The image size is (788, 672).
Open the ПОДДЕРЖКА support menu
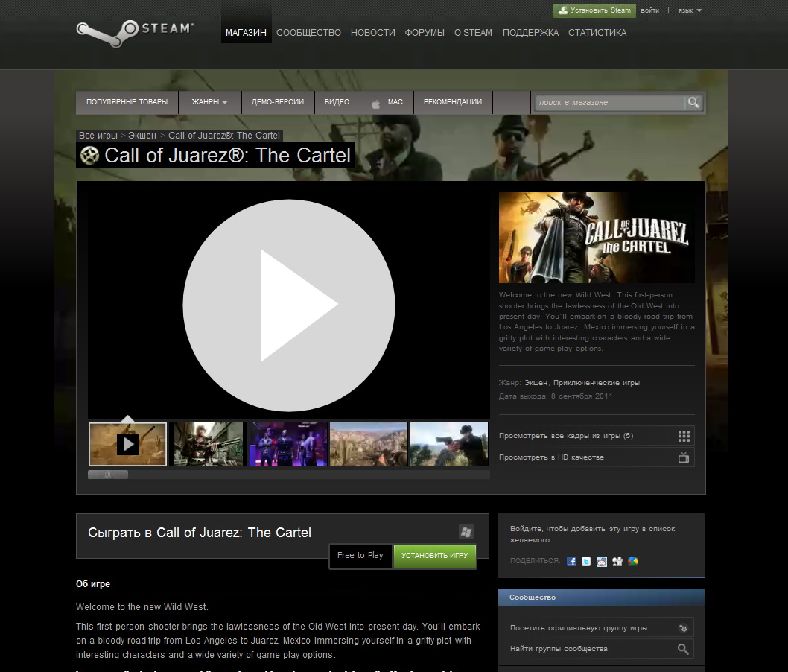(531, 33)
